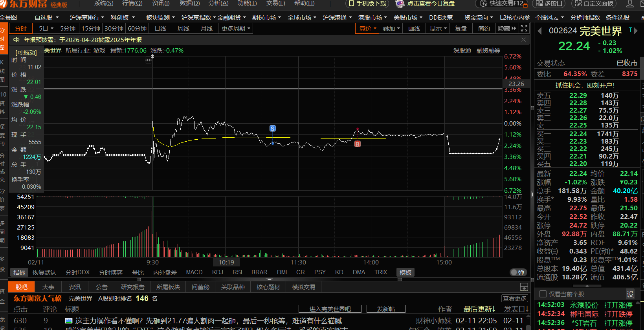
Task: Select 周线 weekly chart tab
Action: click(183, 29)
